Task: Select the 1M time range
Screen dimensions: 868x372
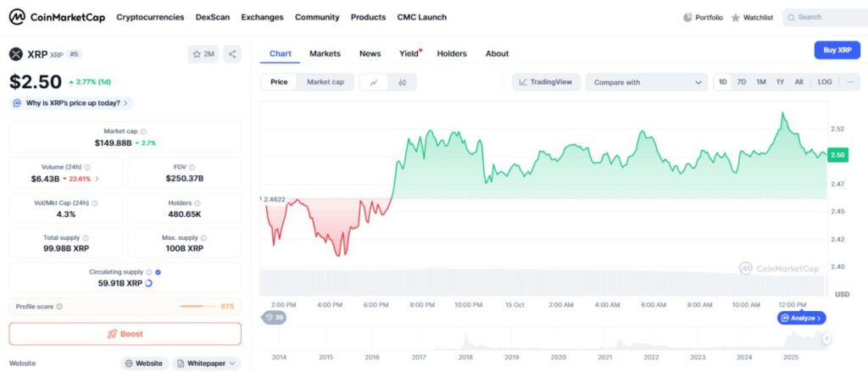Action: [x=761, y=82]
